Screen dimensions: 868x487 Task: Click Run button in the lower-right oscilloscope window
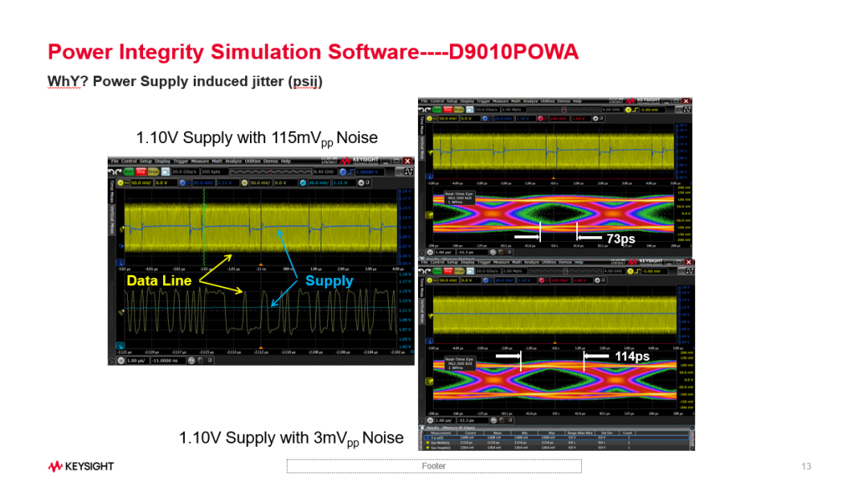pyautogui.click(x=436, y=271)
